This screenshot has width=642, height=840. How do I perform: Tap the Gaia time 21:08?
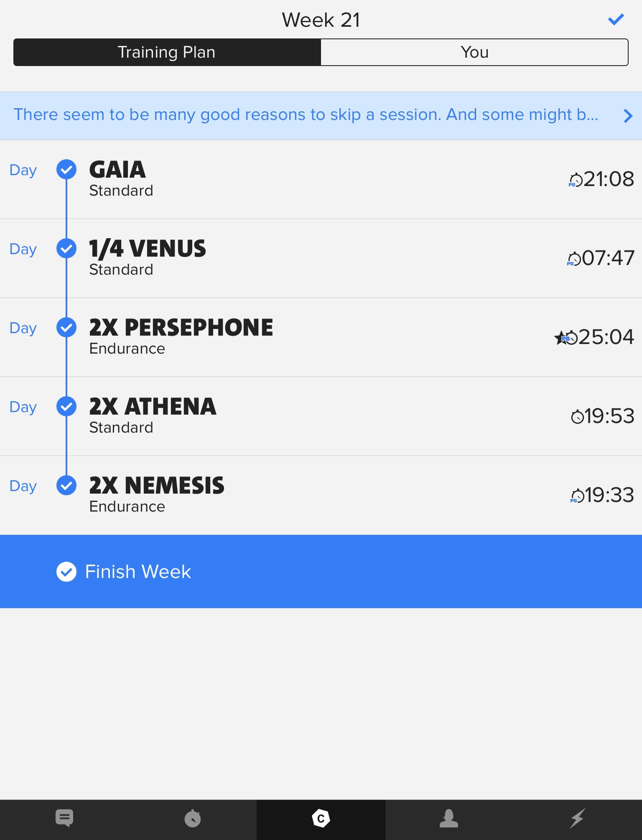point(608,179)
